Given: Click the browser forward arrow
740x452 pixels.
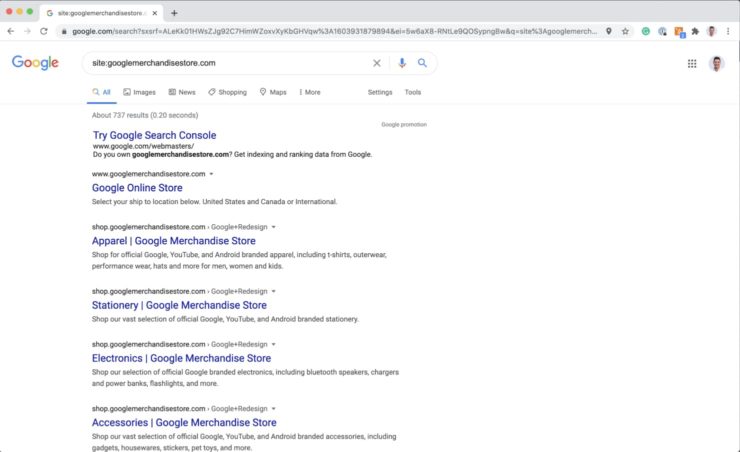Looking at the screenshot, I should click(27, 31).
